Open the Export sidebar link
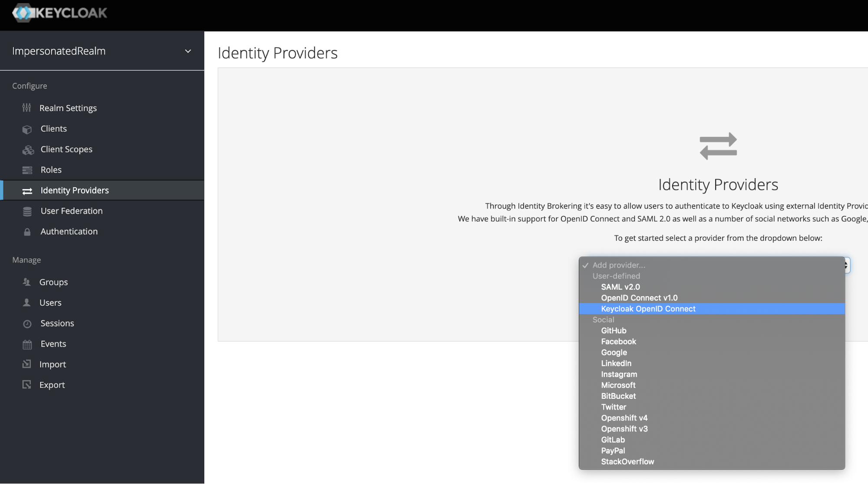The image size is (868, 484). [x=52, y=385]
